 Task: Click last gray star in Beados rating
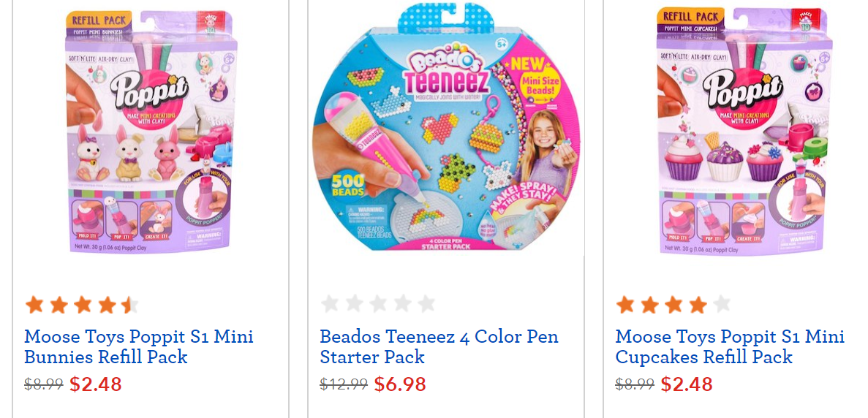[x=426, y=304]
